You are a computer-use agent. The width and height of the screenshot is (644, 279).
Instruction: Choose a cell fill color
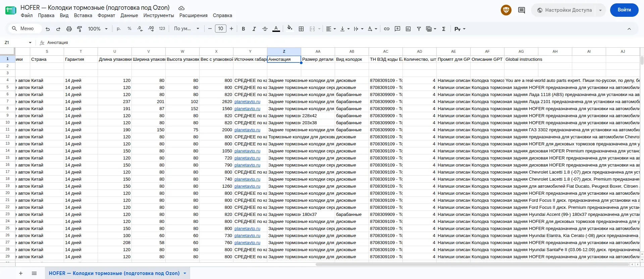coord(290,29)
